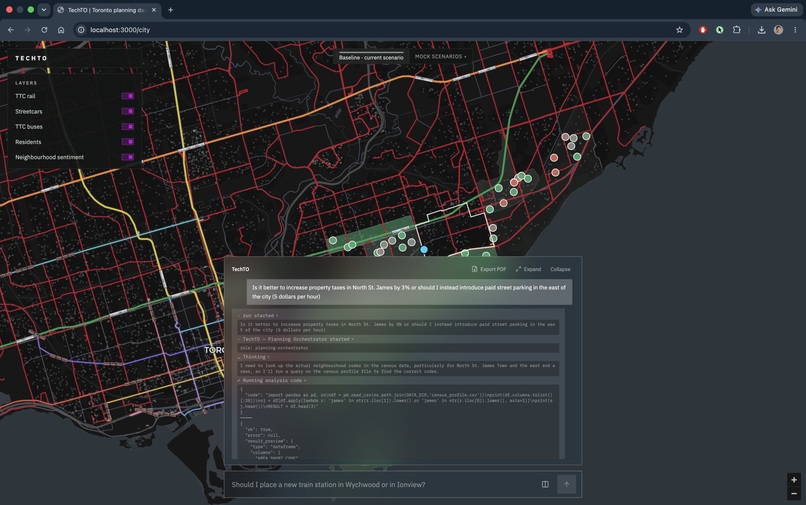
Task: Toggle the Streetcars layer switch
Action: click(x=127, y=111)
